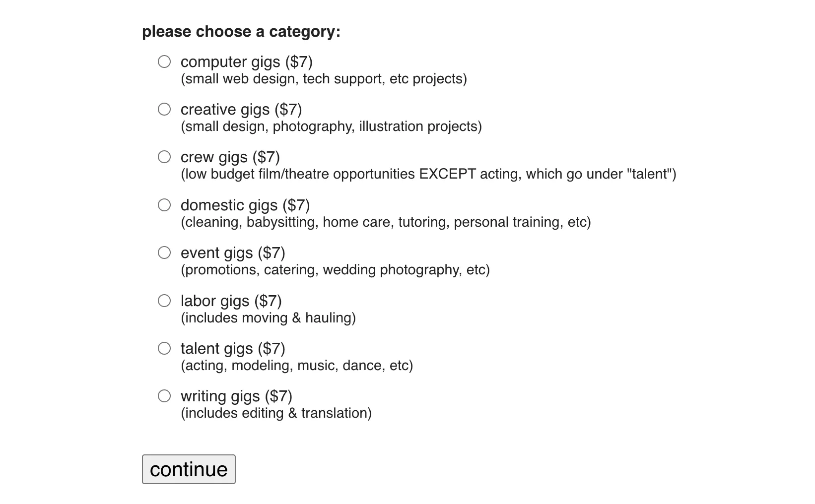Click the "writing gigs ($7)" label text
815x504 pixels.
coord(236,396)
